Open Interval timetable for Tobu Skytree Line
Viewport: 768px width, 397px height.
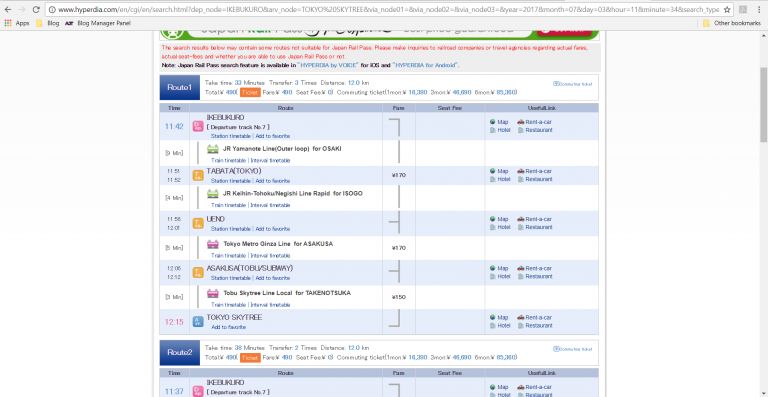270,304
